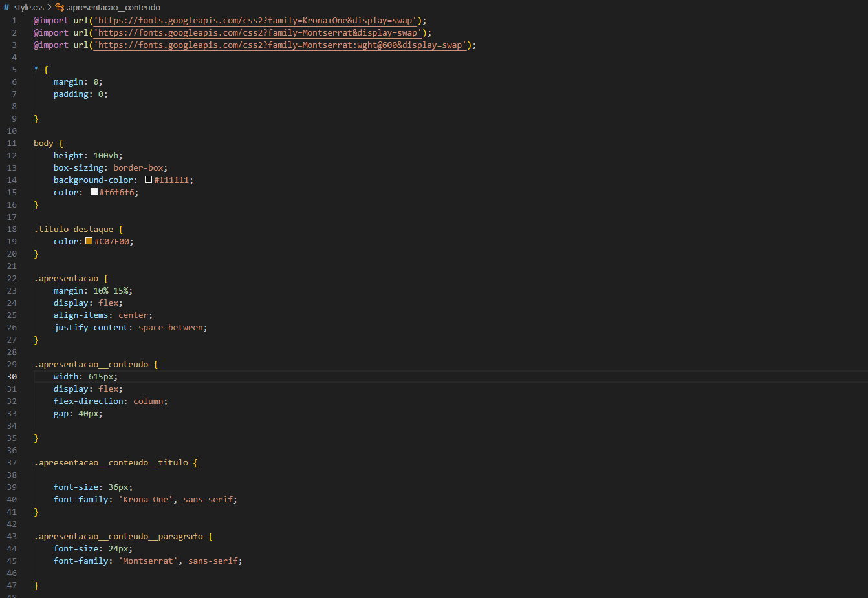Click 'align-items: center;' declaration
This screenshot has width=868, height=598.
coord(103,315)
